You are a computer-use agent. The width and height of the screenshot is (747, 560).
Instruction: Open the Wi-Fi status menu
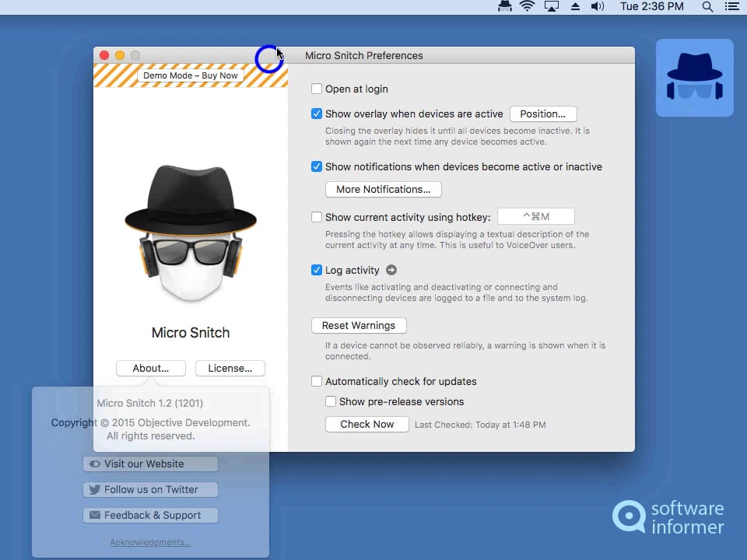527,6
